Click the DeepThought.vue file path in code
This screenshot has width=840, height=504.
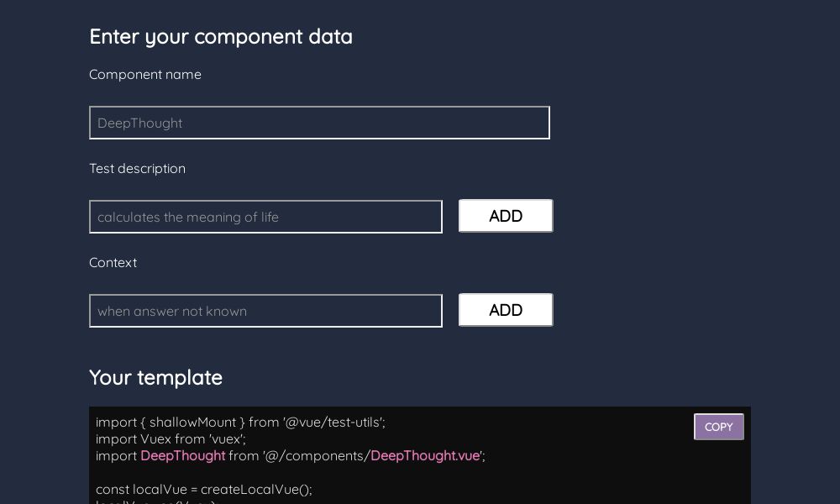[424, 455]
